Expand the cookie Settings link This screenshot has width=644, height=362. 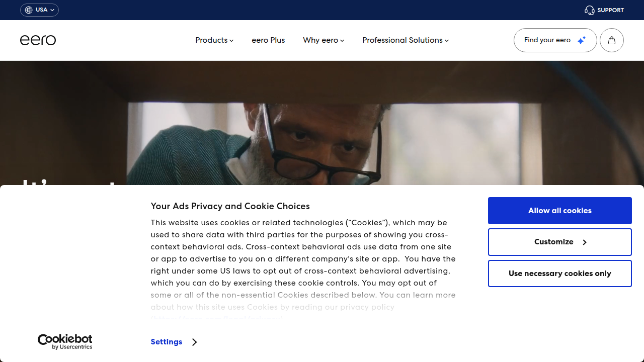174,342
